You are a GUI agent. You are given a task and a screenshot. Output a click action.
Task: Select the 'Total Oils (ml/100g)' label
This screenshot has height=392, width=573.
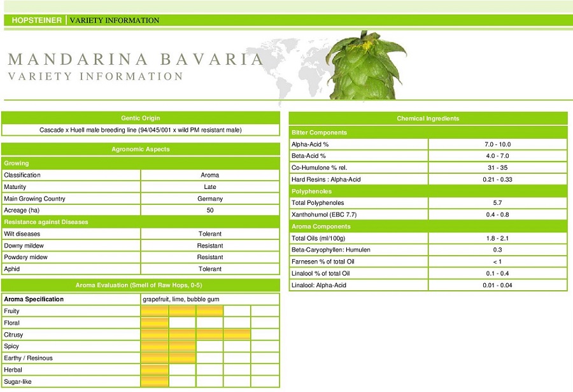coord(318,238)
